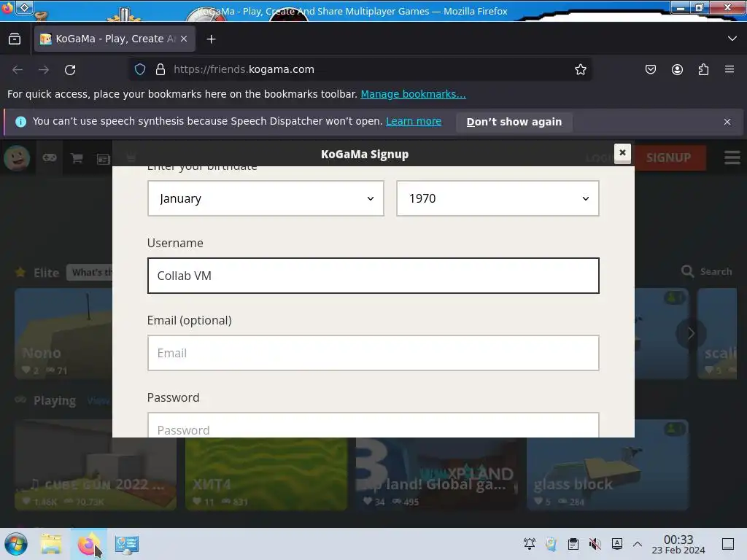The image size is (747, 560).
Task: Go back using the browser back arrow
Action: [18, 69]
